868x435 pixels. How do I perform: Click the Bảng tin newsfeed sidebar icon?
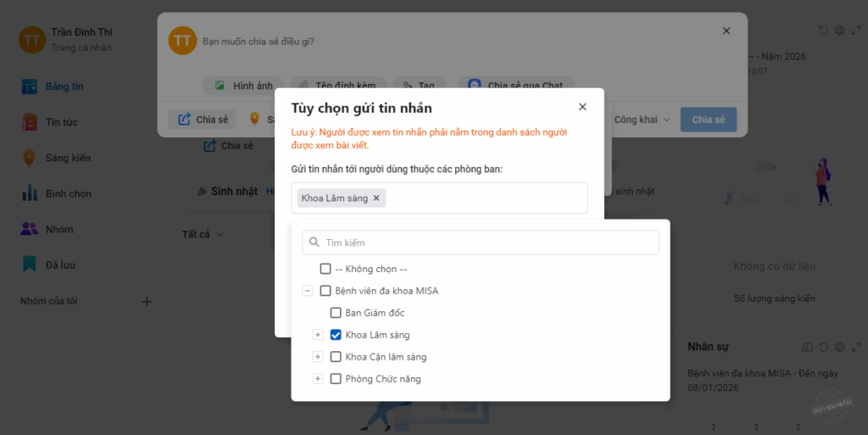coord(30,86)
